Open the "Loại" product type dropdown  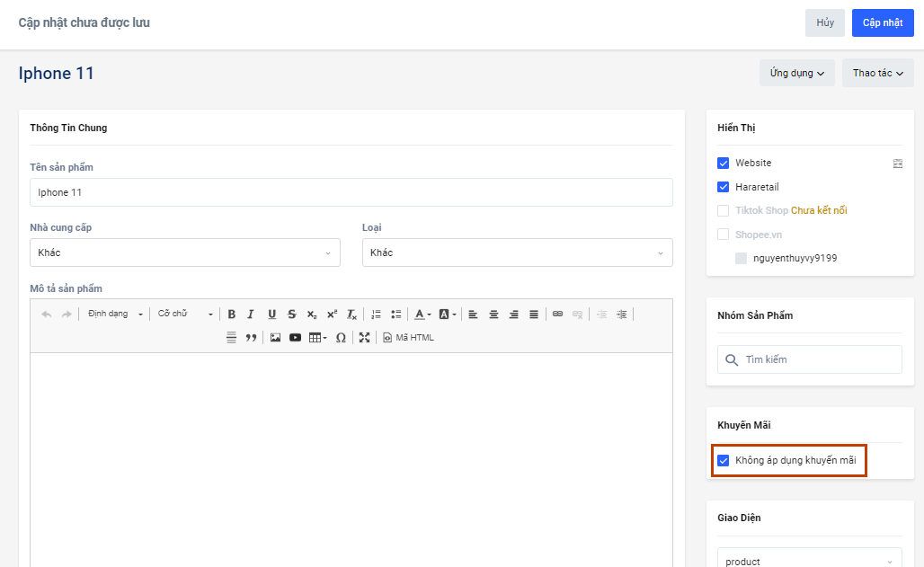517,252
